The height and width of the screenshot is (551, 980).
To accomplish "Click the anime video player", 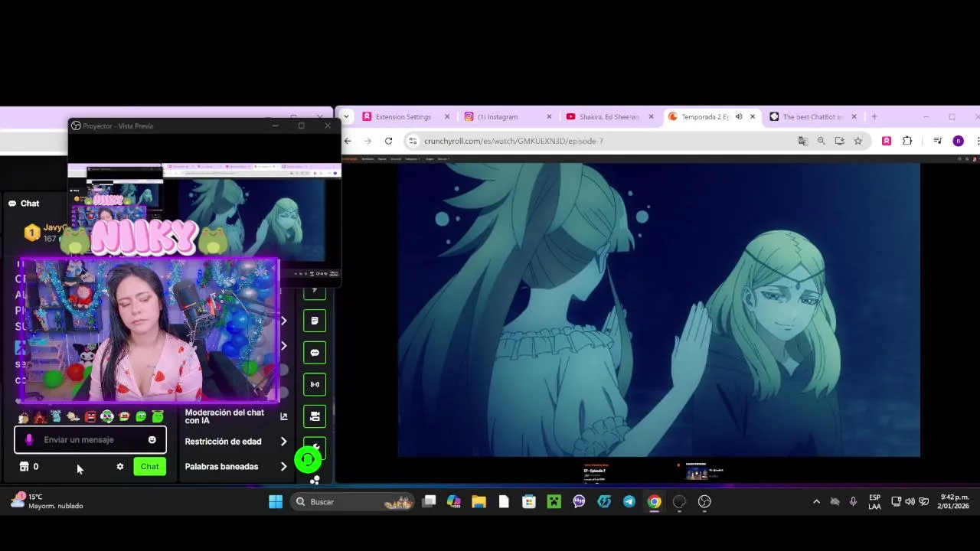I will (658, 310).
